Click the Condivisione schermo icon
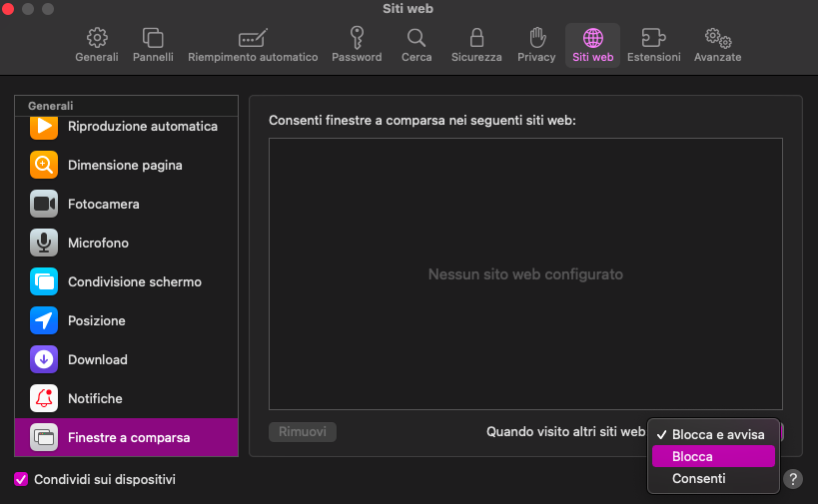The height and width of the screenshot is (504, 818). click(x=44, y=281)
